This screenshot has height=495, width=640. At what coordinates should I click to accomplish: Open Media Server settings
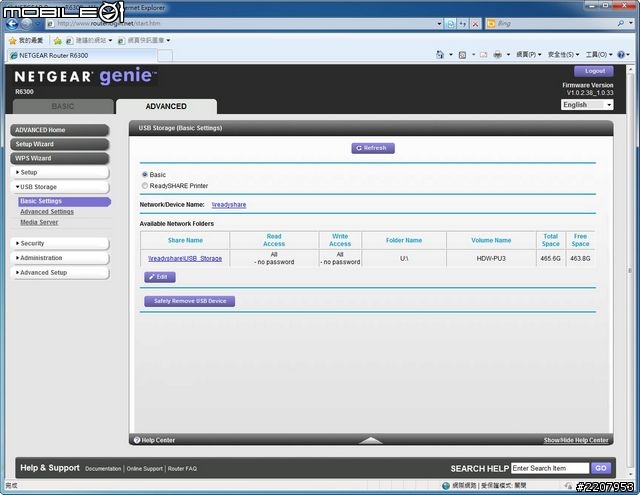[x=39, y=222]
